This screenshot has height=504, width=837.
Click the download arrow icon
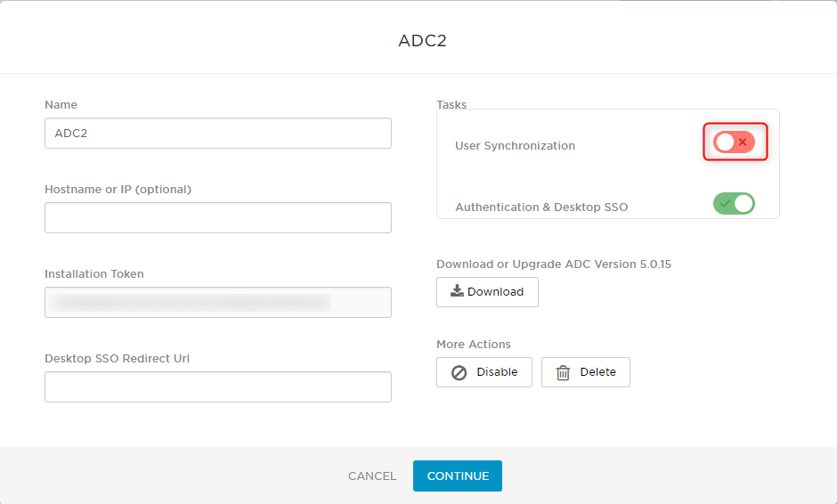click(457, 290)
